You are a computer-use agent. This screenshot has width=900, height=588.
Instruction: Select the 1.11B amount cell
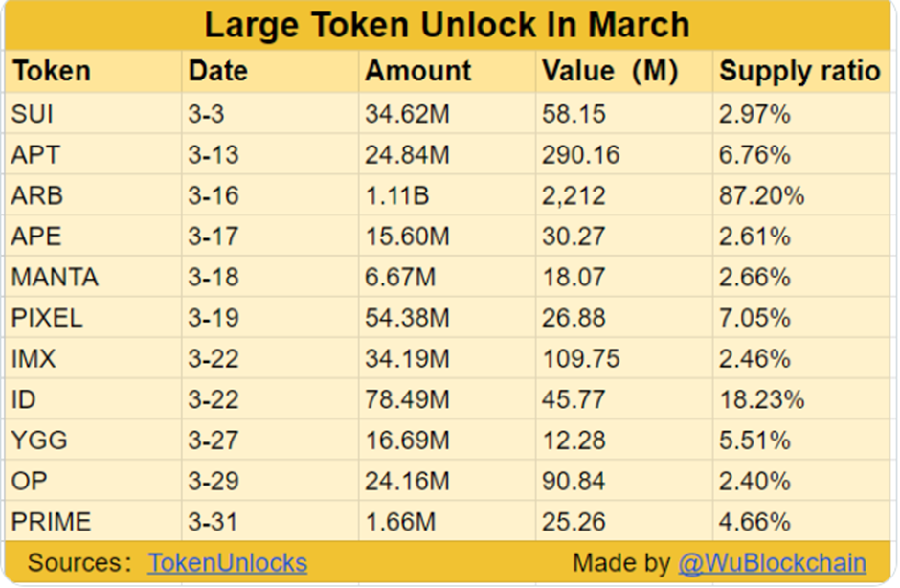coord(396,195)
